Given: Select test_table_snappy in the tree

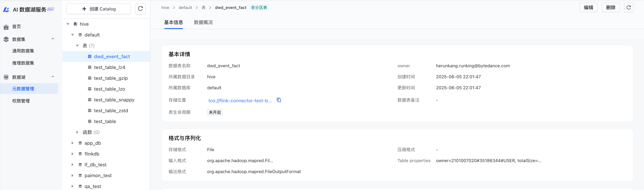Looking at the screenshot, I should pos(114,100).
